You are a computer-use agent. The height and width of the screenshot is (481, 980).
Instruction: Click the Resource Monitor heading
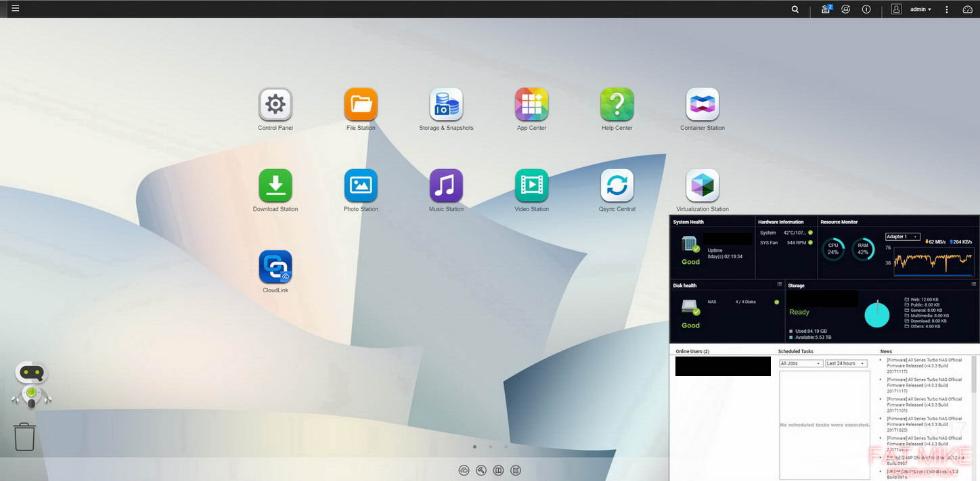point(839,222)
